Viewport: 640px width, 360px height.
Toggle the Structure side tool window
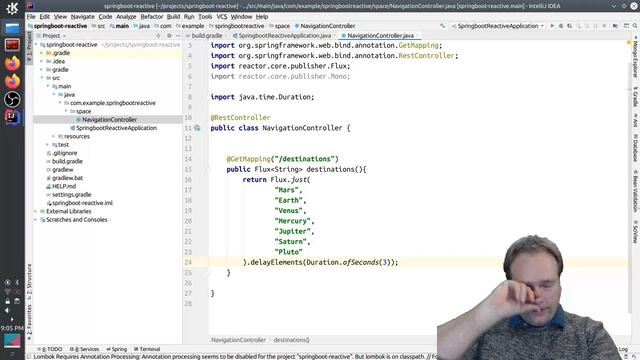[x=29, y=282]
